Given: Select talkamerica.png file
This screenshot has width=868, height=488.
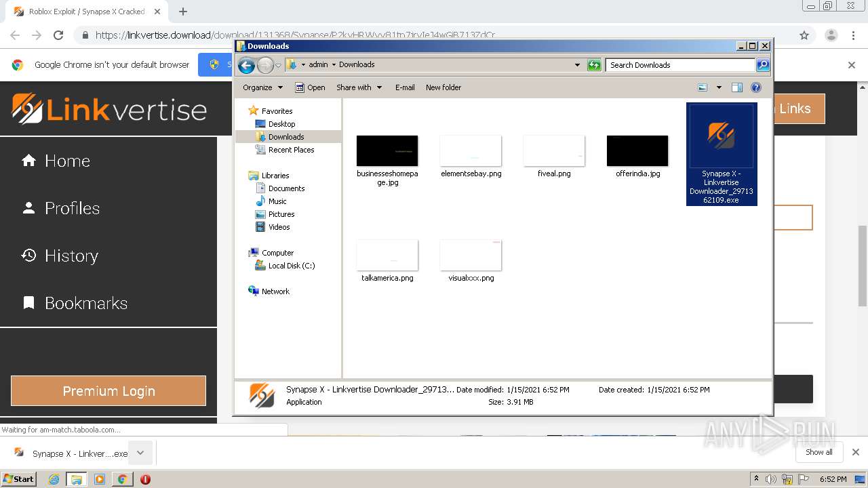Looking at the screenshot, I should pyautogui.click(x=387, y=262).
